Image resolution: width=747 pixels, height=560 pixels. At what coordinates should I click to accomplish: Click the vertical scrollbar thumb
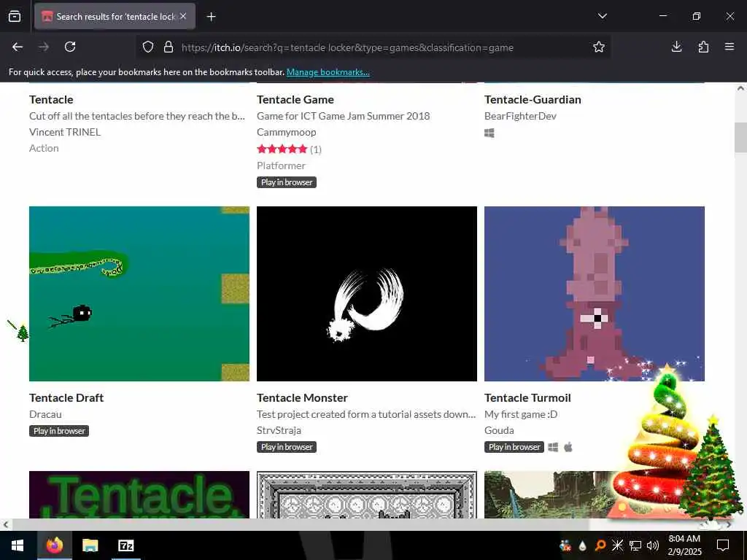tap(740, 138)
